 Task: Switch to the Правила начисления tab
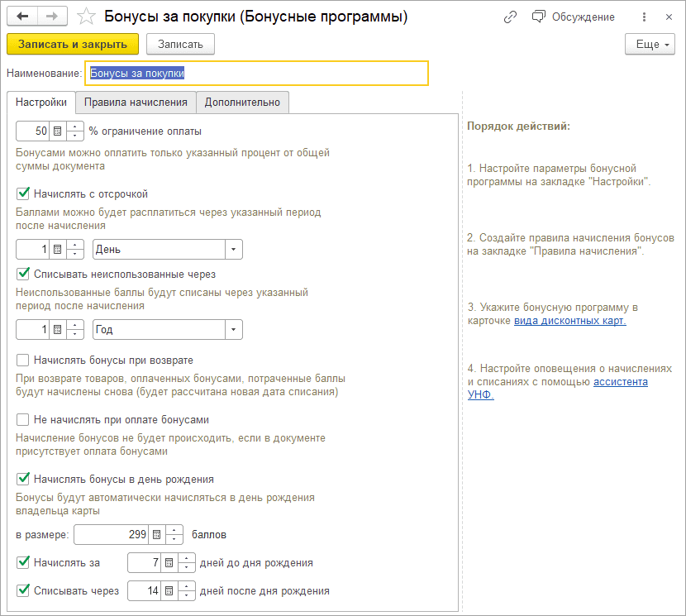click(136, 103)
